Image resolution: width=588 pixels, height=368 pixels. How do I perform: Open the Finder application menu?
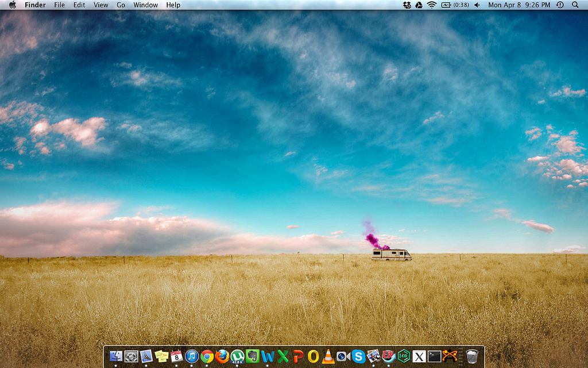click(x=35, y=5)
